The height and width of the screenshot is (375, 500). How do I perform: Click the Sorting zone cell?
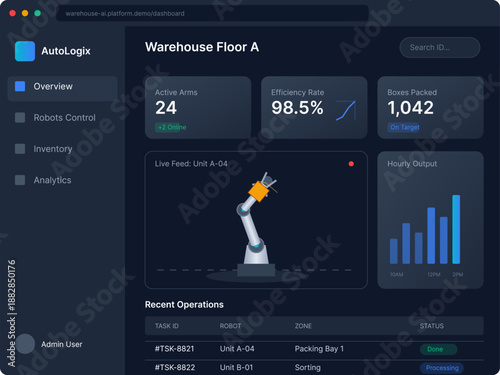click(x=308, y=368)
